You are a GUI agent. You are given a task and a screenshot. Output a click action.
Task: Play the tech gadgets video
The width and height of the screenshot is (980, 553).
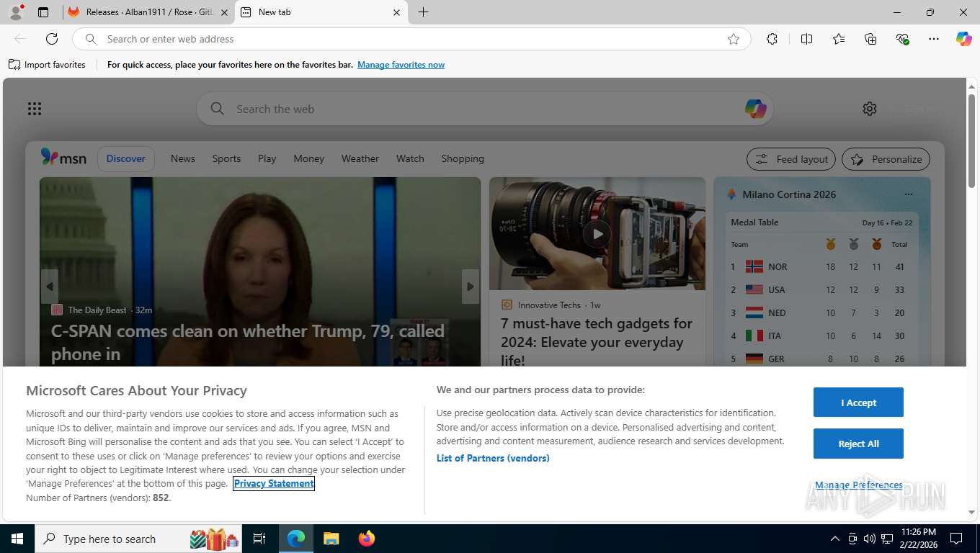[x=597, y=233]
